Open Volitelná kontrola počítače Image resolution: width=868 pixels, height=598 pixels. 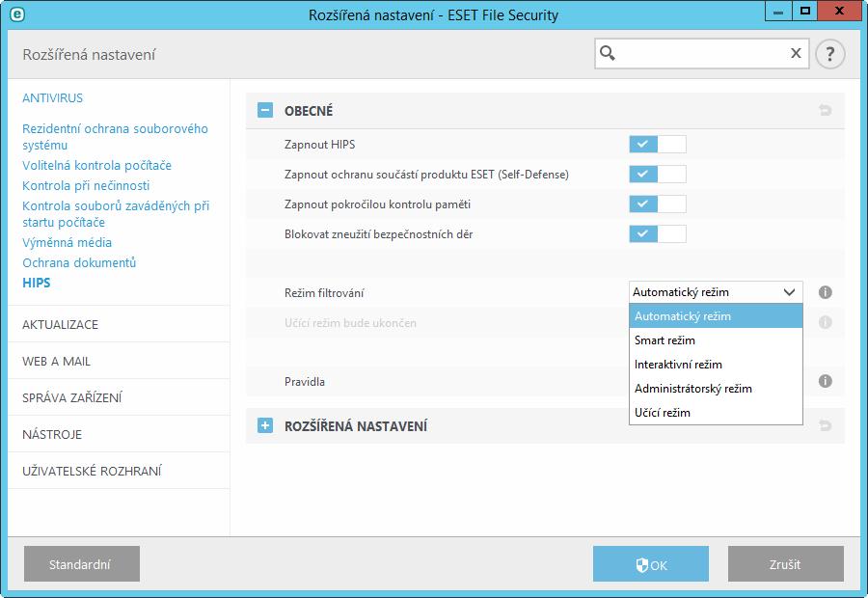[x=96, y=165]
